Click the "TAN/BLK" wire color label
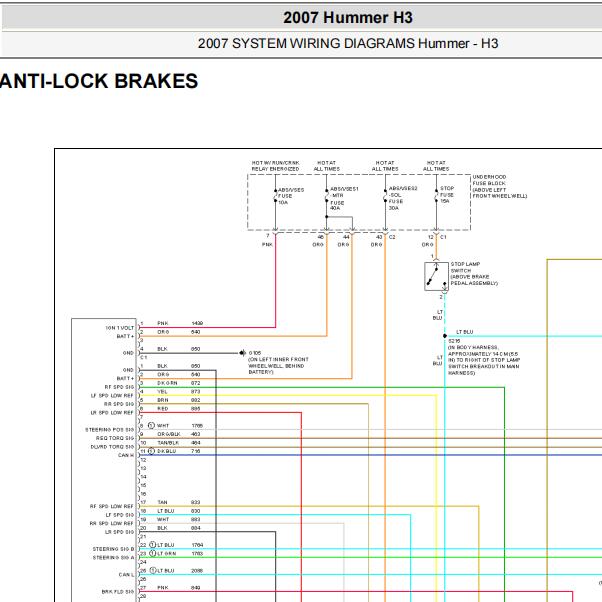Image resolution: width=602 pixels, height=602 pixels. tap(168, 443)
